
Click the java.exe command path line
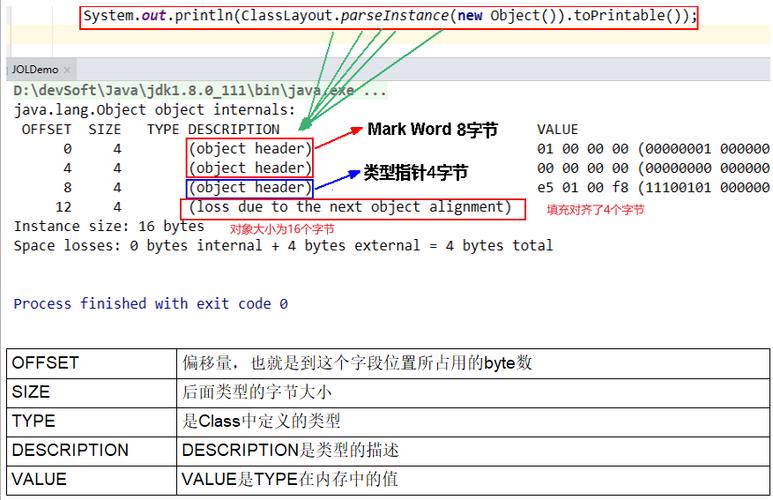click(x=200, y=91)
